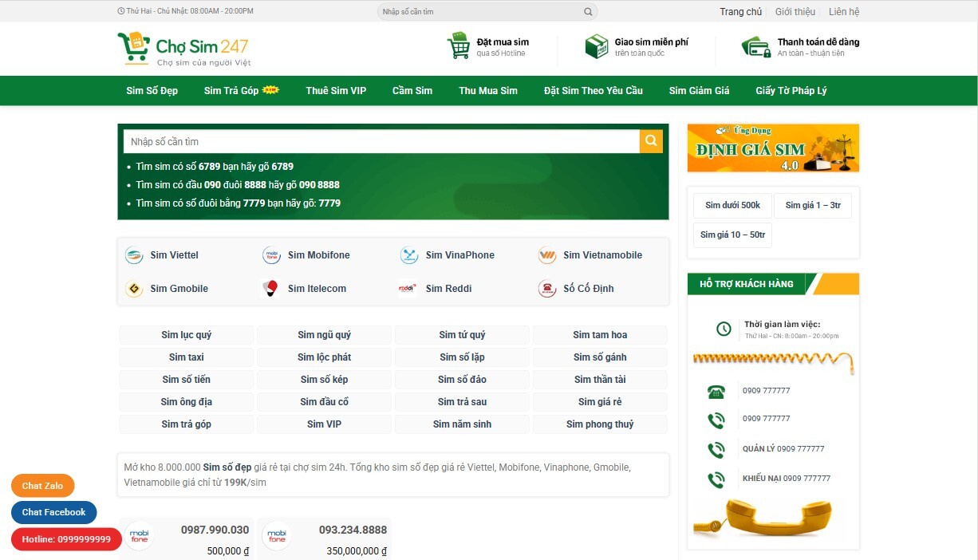
Task: Open the Thu Mua Sim menu item
Action: tap(488, 91)
